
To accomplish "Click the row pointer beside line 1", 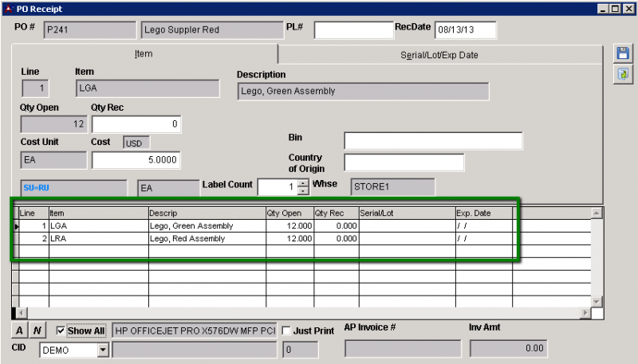I will tap(14, 226).
